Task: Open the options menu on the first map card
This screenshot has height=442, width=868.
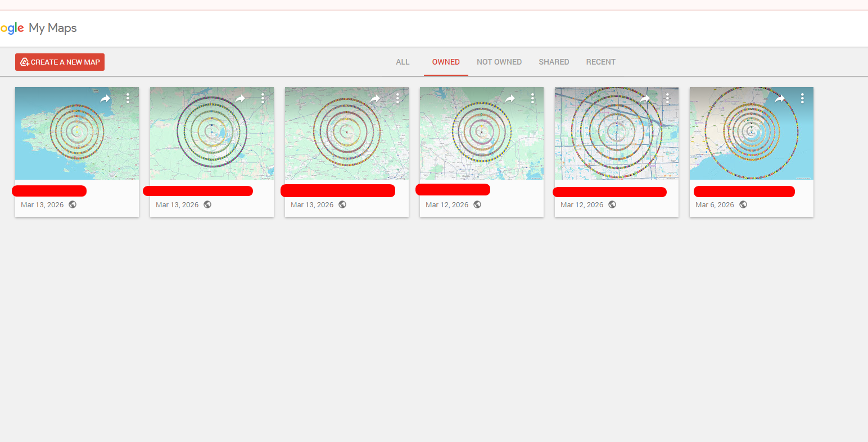Action: (128, 98)
